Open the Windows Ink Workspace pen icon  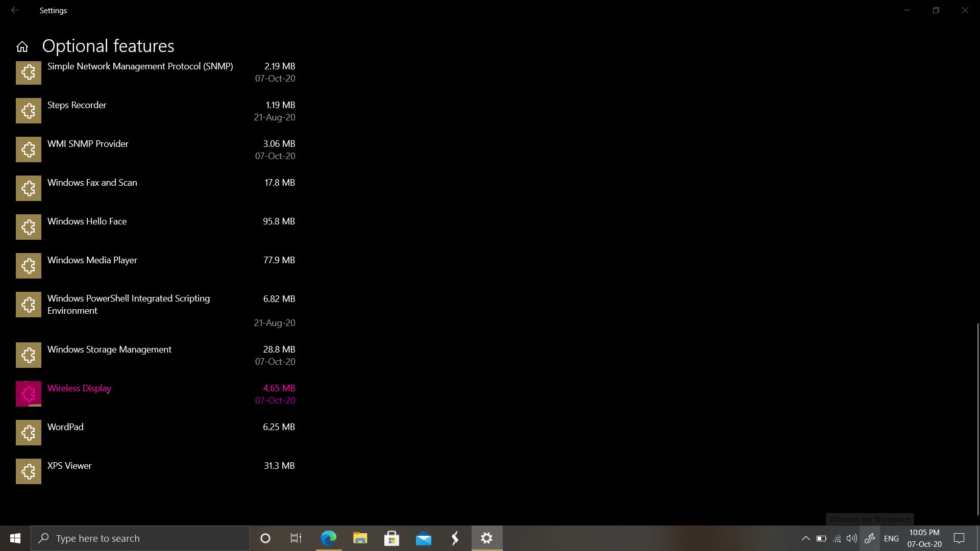click(x=870, y=538)
